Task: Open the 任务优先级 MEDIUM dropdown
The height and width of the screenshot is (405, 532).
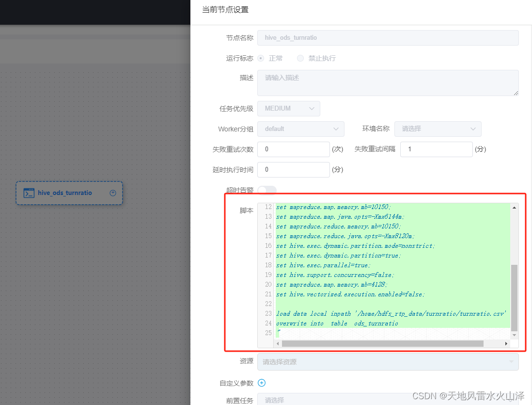Action: pyautogui.click(x=289, y=108)
